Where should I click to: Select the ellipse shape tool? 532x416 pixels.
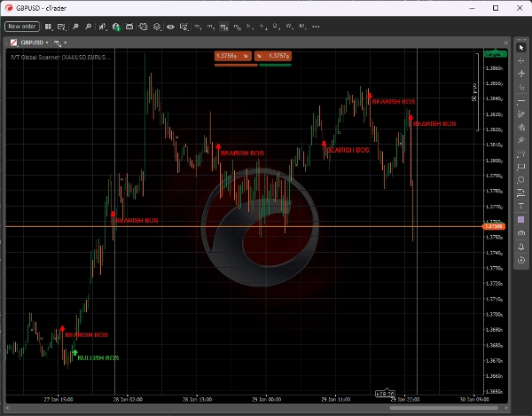[521, 180]
